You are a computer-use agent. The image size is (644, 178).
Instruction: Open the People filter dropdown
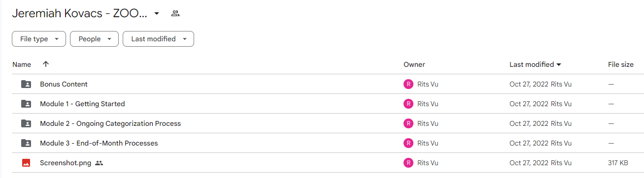pyautogui.click(x=94, y=39)
